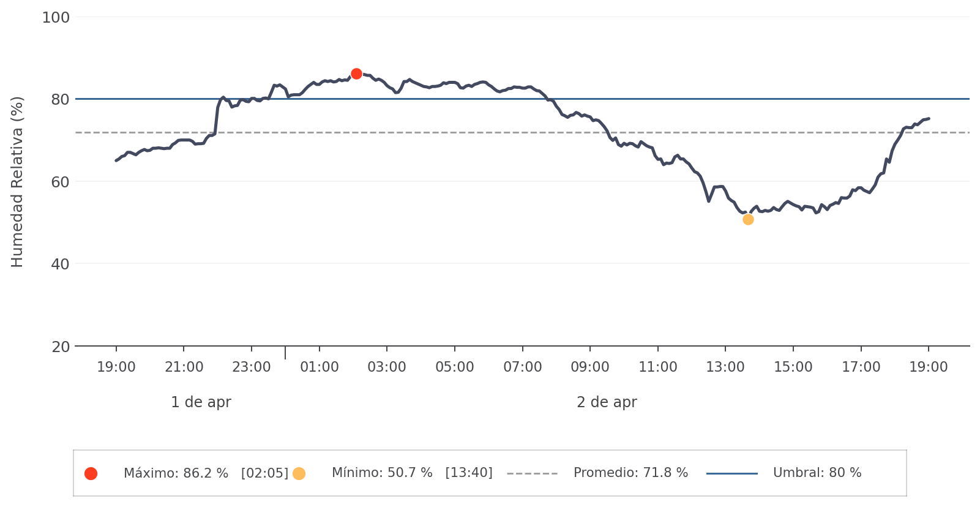Click the 01:00 tick label on time axis
This screenshot has width=980, height=507.
319,367
